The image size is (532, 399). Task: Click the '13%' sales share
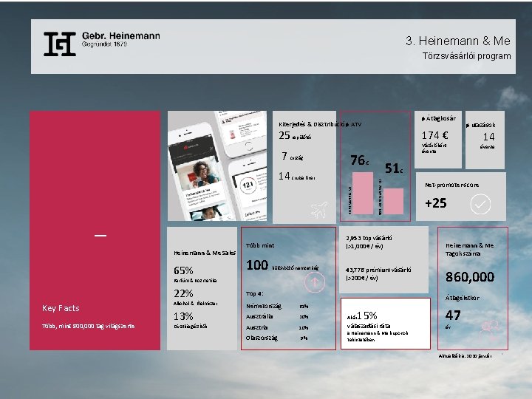coord(183,316)
